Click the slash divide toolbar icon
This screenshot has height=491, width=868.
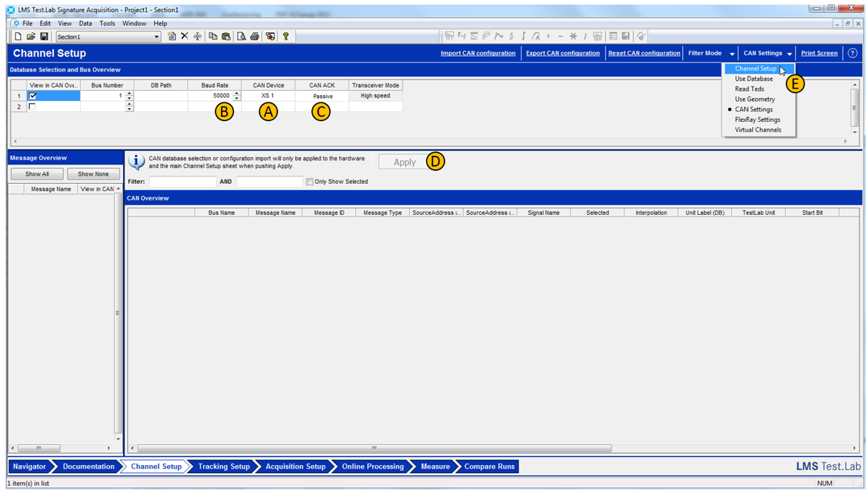pos(585,36)
